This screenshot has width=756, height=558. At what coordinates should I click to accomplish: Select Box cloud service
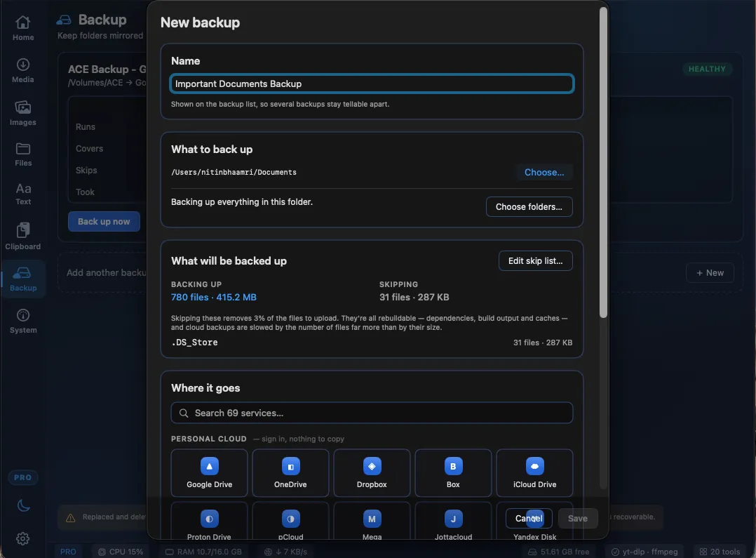(x=453, y=473)
